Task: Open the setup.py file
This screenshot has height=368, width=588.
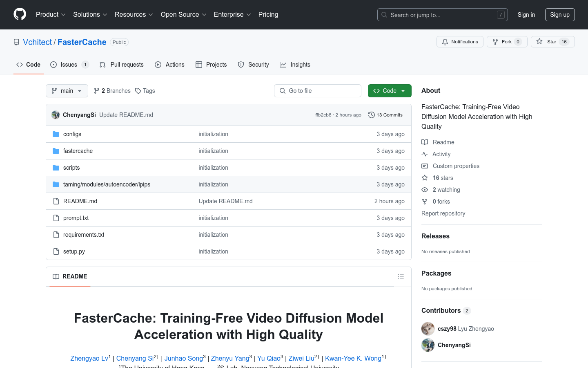Action: (74, 251)
